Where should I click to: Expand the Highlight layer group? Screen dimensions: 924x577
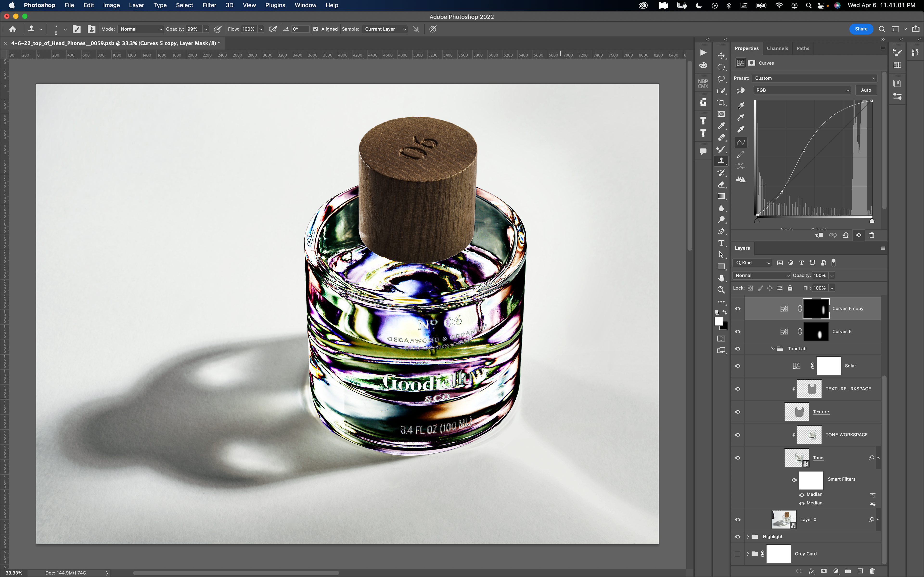coord(748,537)
